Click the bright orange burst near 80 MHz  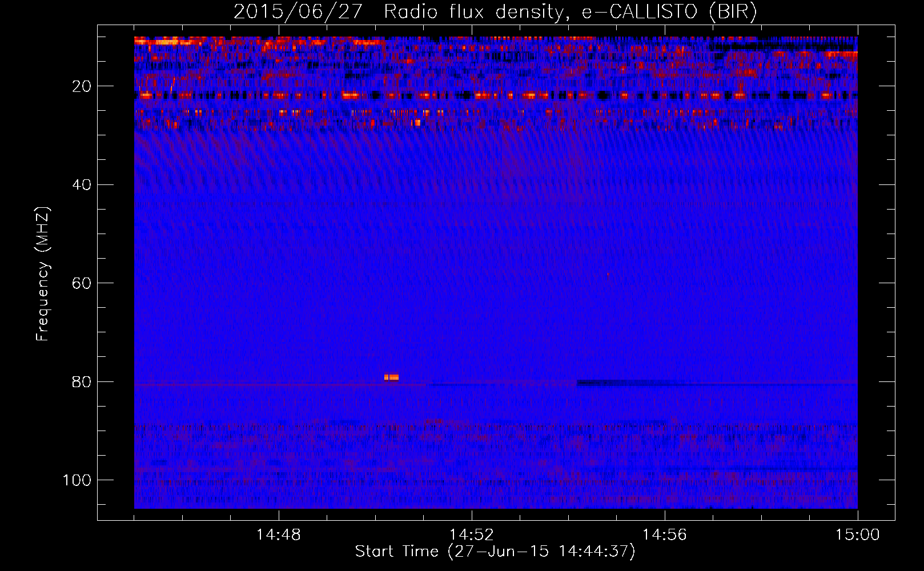(392, 377)
